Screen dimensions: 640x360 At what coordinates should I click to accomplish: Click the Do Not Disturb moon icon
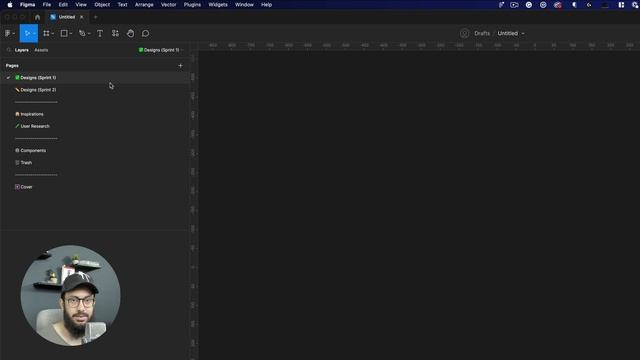[574, 5]
